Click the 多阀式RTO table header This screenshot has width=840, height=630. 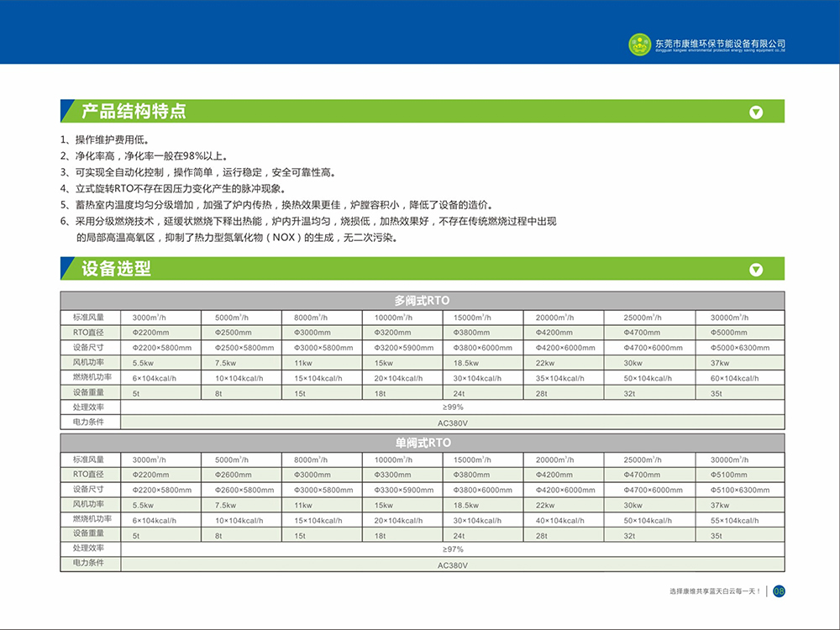coord(423,300)
